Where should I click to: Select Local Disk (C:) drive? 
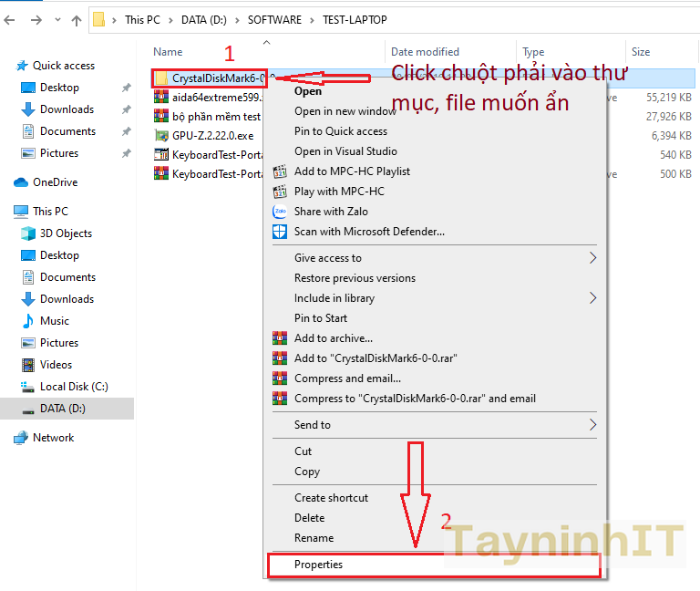pos(73,387)
